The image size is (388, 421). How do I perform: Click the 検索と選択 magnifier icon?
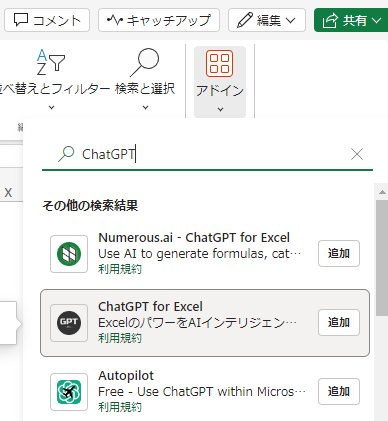(x=145, y=62)
